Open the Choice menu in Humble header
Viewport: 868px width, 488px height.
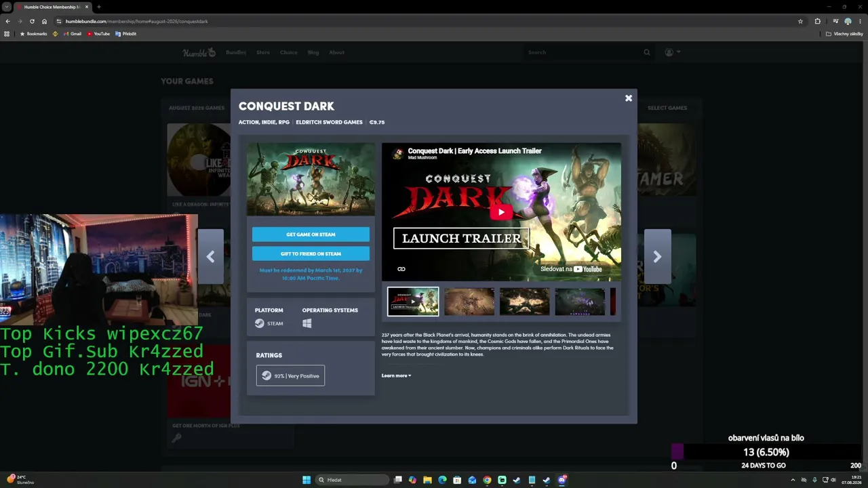[x=289, y=52]
